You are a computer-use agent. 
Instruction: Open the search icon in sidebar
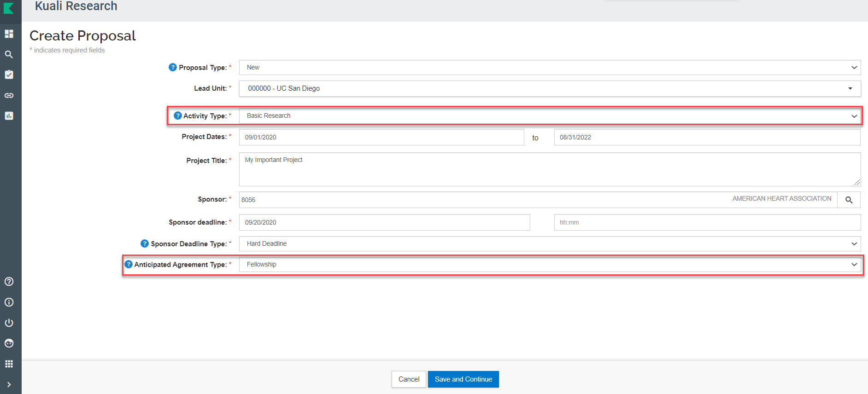point(9,54)
